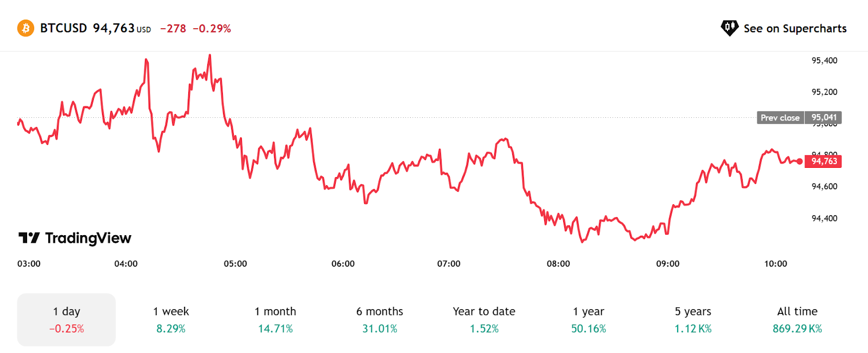Show the All time range
The width and height of the screenshot is (868, 353).
(797, 319)
